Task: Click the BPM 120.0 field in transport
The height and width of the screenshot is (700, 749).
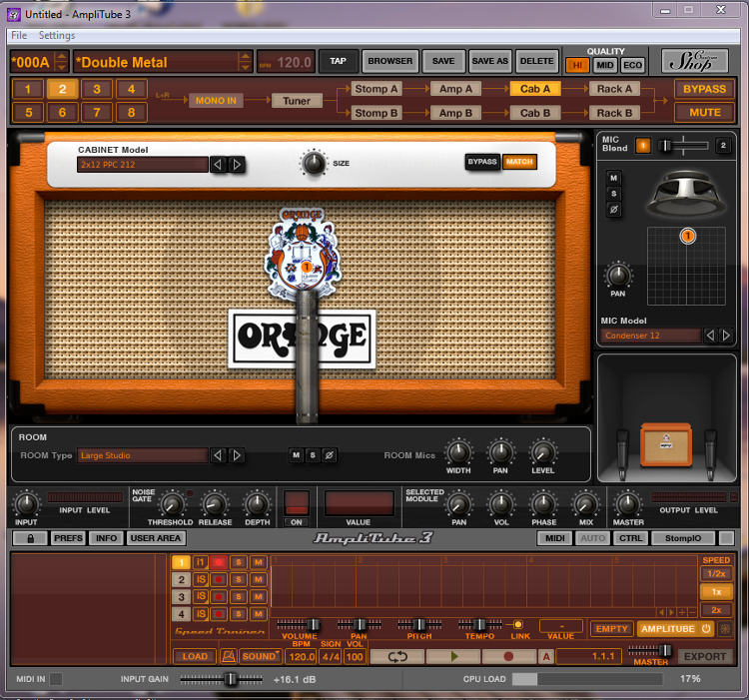Action: tap(302, 657)
